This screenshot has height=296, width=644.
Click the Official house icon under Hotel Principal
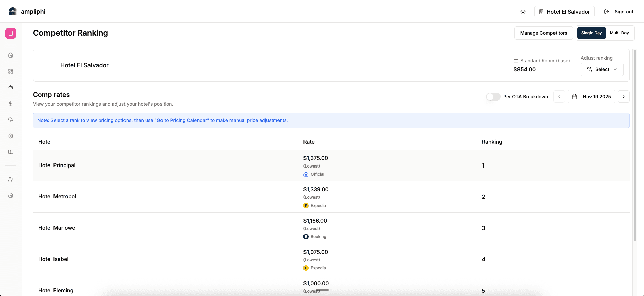[306, 174]
